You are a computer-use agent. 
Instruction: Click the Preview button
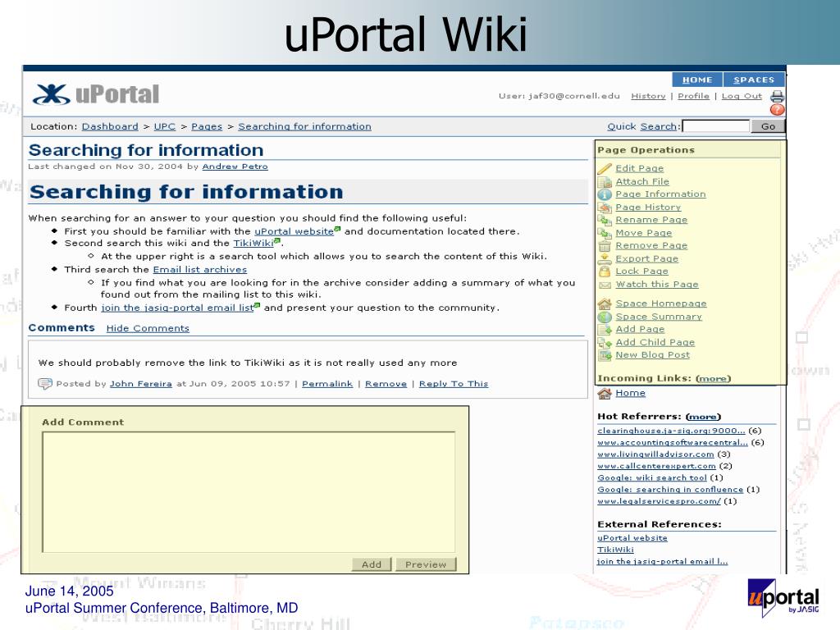coord(426,564)
